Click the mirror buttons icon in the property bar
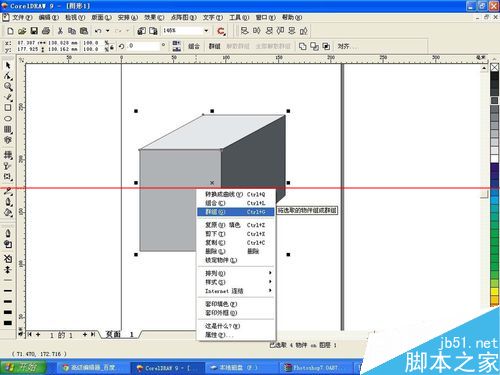 pyautogui.click(x=176, y=46)
